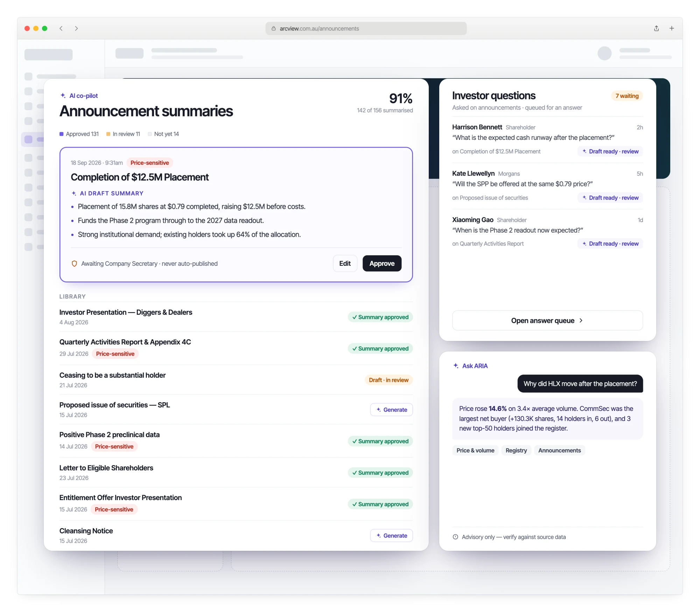Click Summary approved badge for Letter to Eligible Shareholders

coord(380,473)
